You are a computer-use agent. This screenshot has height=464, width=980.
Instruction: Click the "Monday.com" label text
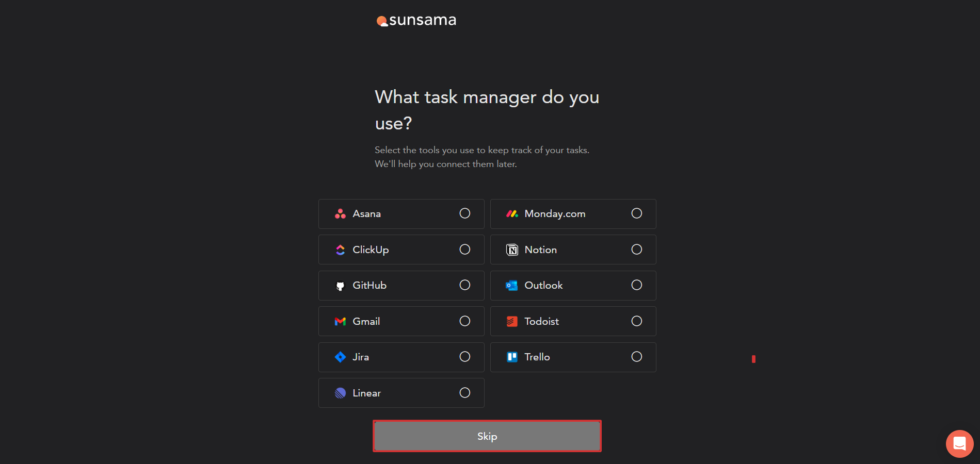(x=555, y=214)
